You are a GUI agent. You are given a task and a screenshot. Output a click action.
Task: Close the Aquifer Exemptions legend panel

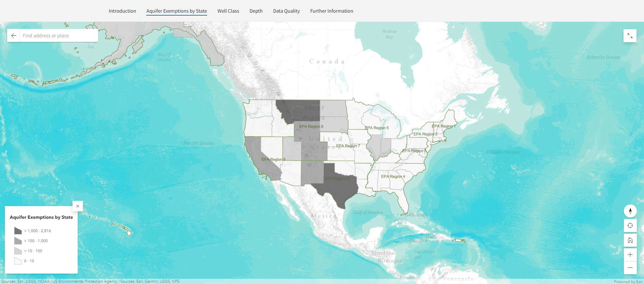pyautogui.click(x=78, y=206)
